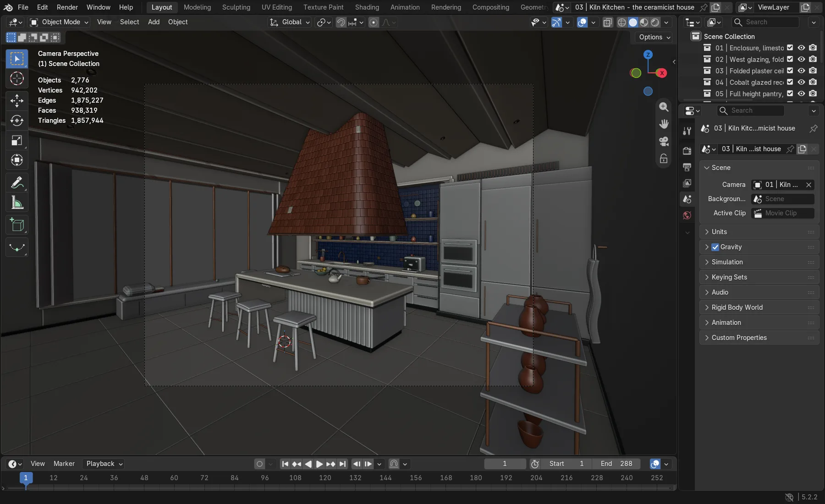Click the Options button in the viewport
825x504 pixels.
pos(654,37)
